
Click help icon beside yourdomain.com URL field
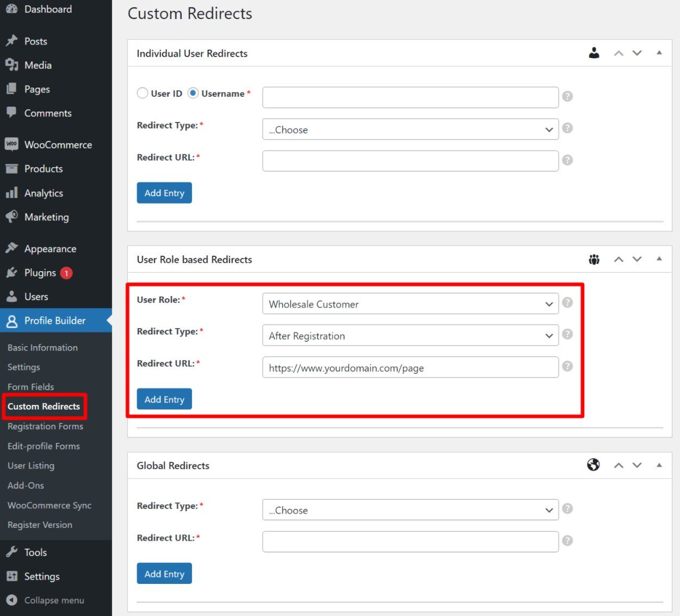567,366
